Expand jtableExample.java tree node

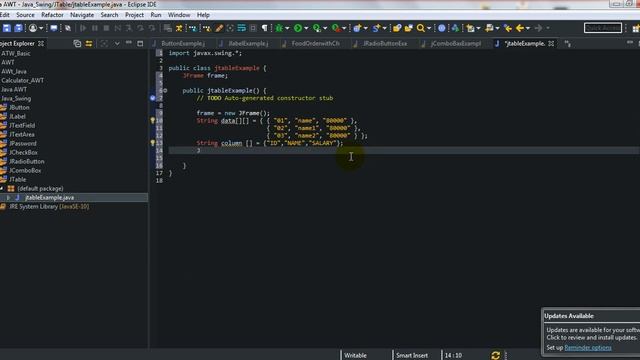tap(8, 198)
